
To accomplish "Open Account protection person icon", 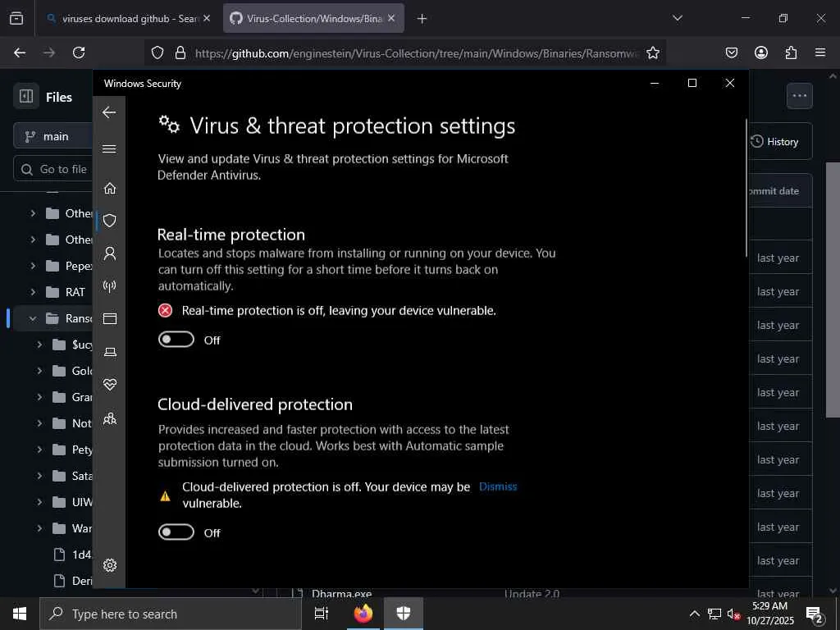I will pyautogui.click(x=109, y=253).
